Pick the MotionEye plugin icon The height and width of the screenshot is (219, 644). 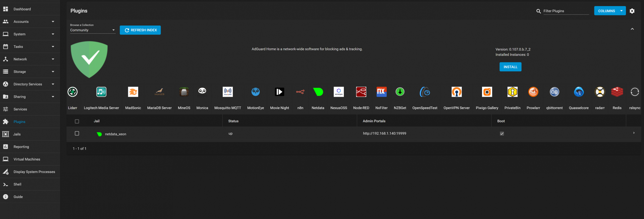pos(256,92)
